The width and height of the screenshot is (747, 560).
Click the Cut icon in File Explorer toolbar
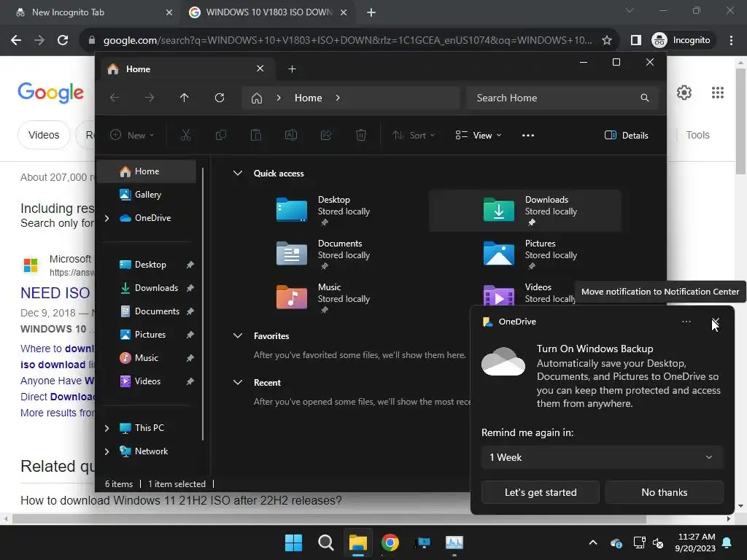[x=186, y=135]
